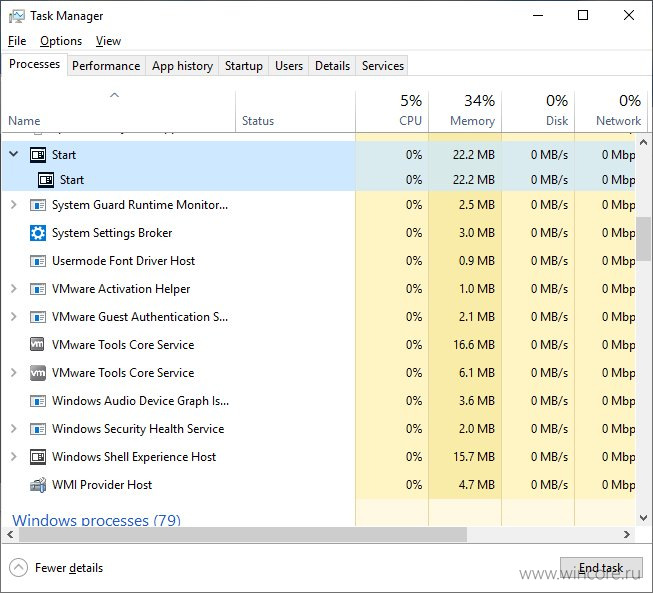Viewport: 653px width, 593px height.
Task: Expand the 6.1 MB VMware Tools row
Action: 13,372
